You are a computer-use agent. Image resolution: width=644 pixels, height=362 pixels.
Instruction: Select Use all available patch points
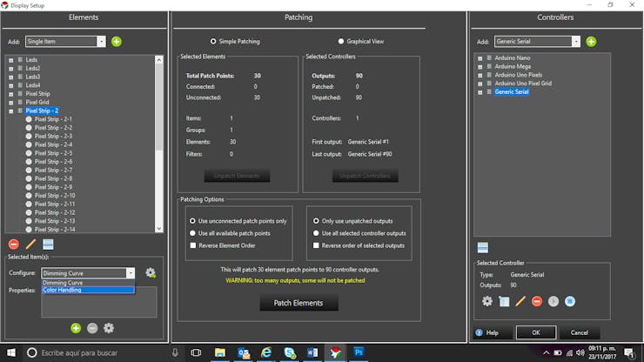[193, 233]
